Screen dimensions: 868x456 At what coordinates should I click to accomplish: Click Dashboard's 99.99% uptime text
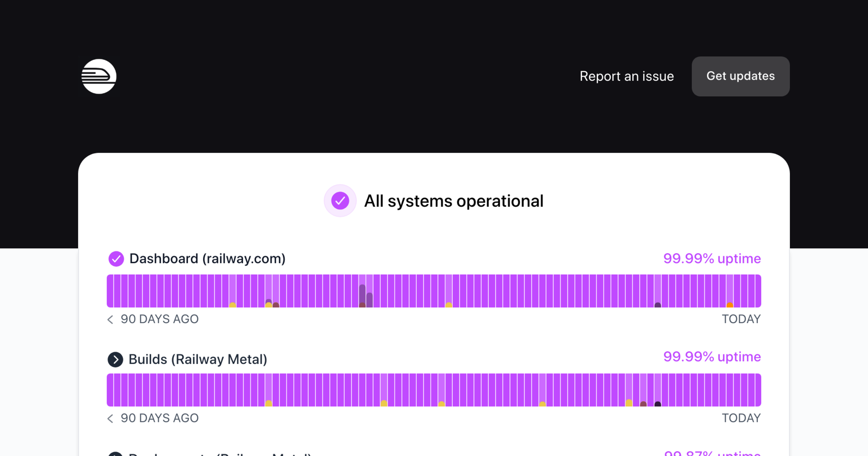click(x=712, y=259)
